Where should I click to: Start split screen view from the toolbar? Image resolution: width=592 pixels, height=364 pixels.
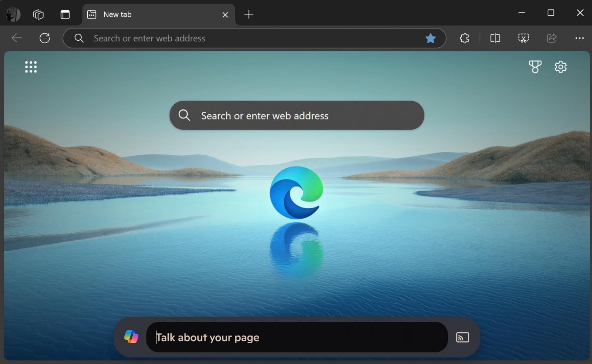(x=495, y=38)
